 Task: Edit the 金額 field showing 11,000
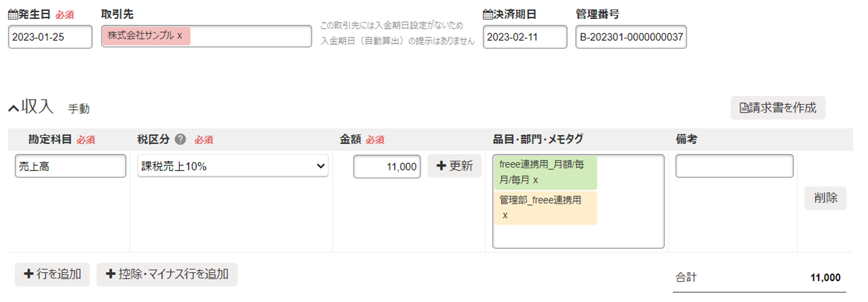(387, 166)
